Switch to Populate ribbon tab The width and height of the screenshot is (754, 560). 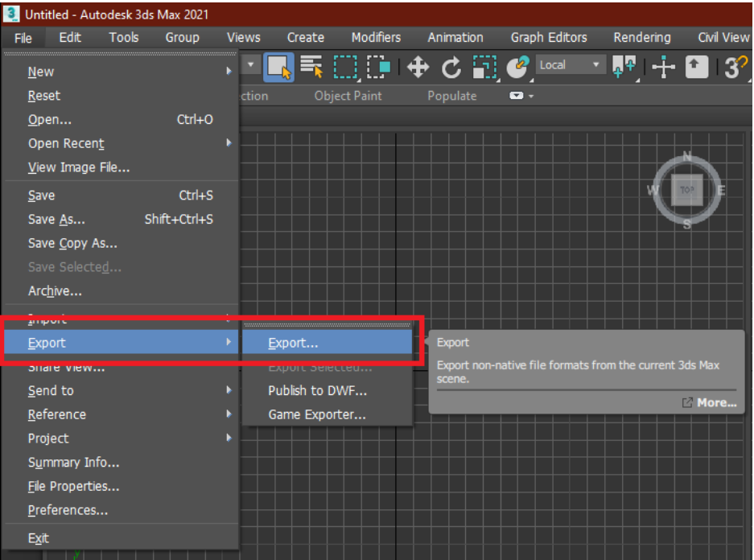click(452, 96)
